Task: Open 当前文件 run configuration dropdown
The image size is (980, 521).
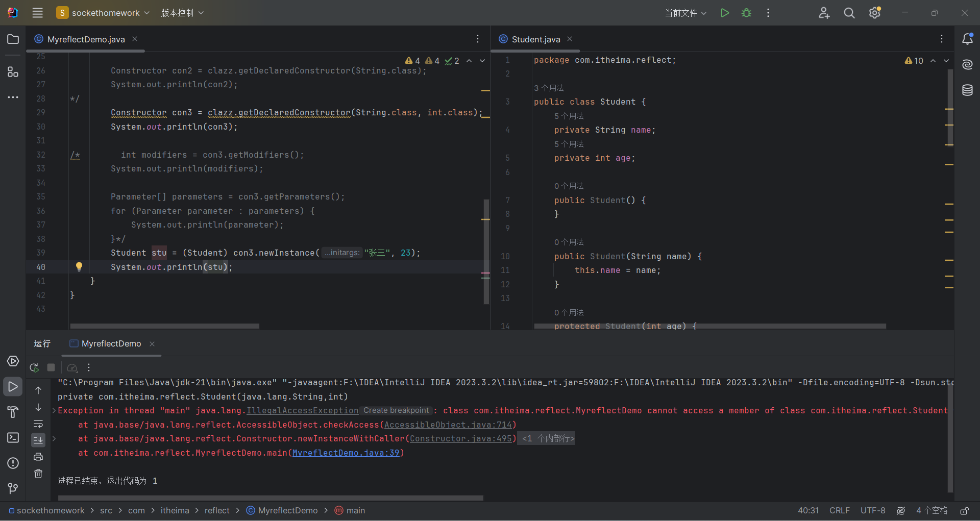Action: pyautogui.click(x=685, y=13)
